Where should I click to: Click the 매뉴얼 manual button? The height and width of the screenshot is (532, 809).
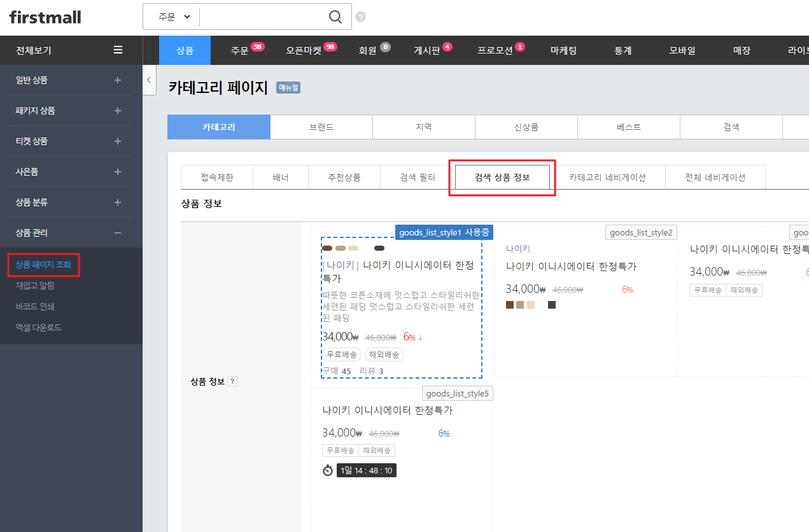coord(288,88)
